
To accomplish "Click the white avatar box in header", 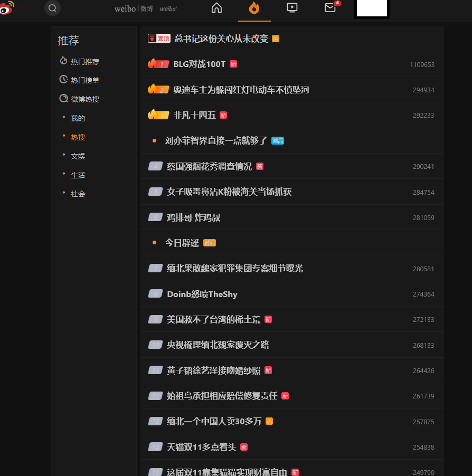I will pos(372,8).
